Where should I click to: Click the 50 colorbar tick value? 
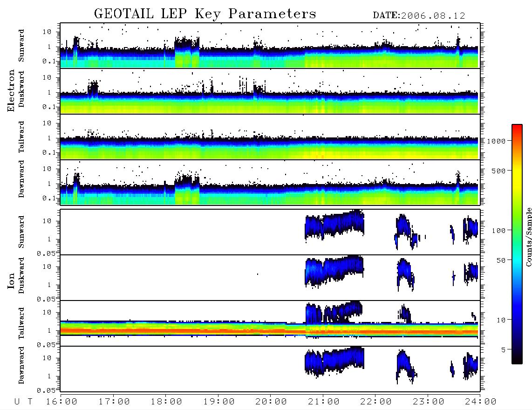coord(501,260)
